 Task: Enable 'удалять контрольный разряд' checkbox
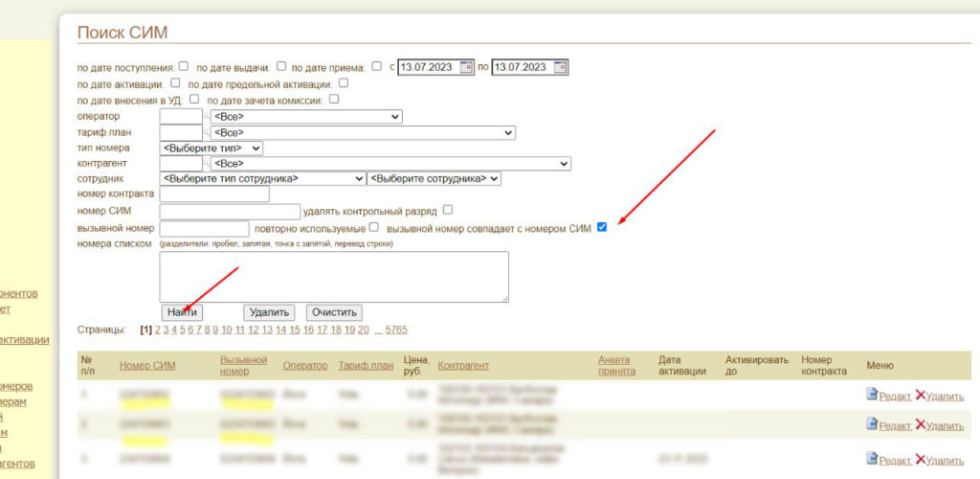point(448,210)
